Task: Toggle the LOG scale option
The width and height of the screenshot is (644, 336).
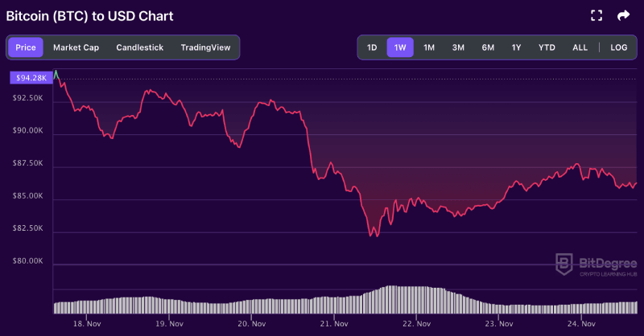Action: (618, 47)
